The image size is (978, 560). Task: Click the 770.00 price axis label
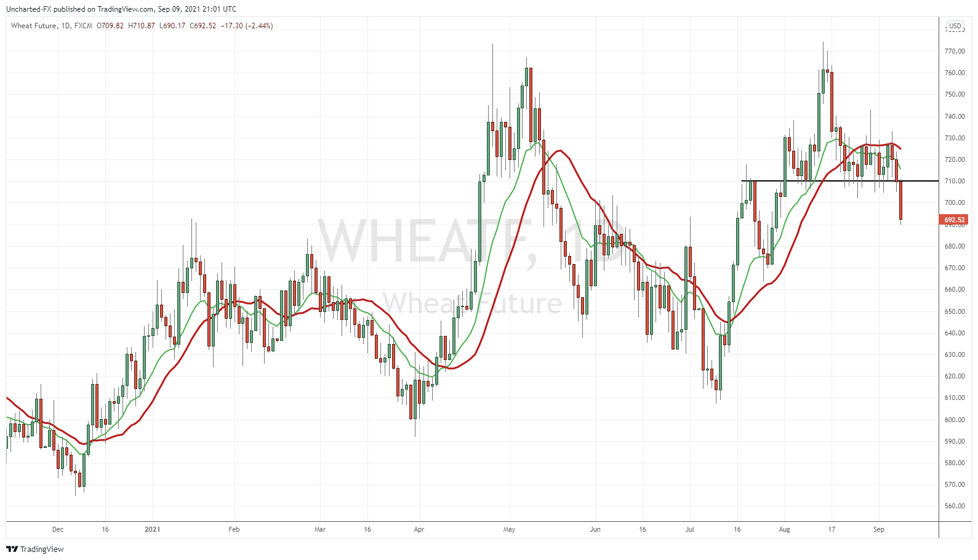955,51
